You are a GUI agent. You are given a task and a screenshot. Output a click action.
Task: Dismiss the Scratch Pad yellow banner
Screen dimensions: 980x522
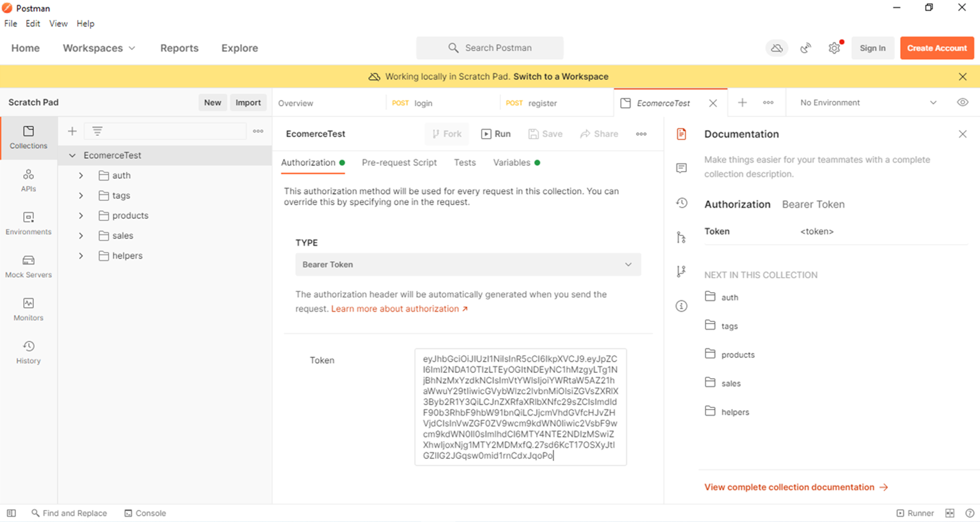pyautogui.click(x=963, y=76)
